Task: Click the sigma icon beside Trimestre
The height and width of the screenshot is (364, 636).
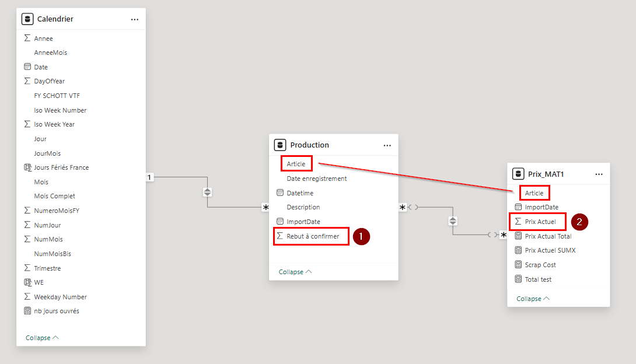Action: coord(27,268)
